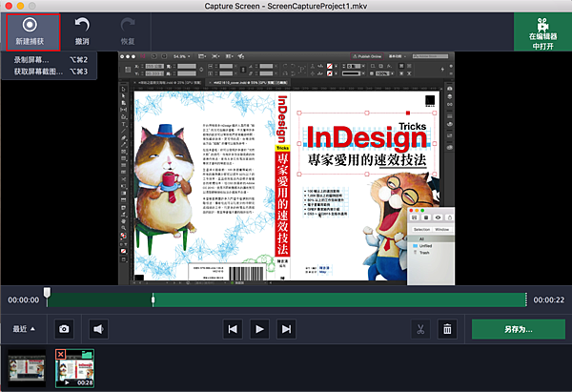The image size is (572, 392).
Task: Mute audio with the speaker icon
Action: click(97, 329)
